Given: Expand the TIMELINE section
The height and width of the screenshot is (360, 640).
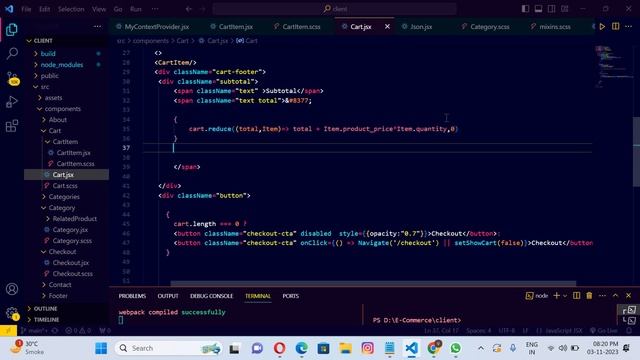Looking at the screenshot, I should tap(46, 320).
